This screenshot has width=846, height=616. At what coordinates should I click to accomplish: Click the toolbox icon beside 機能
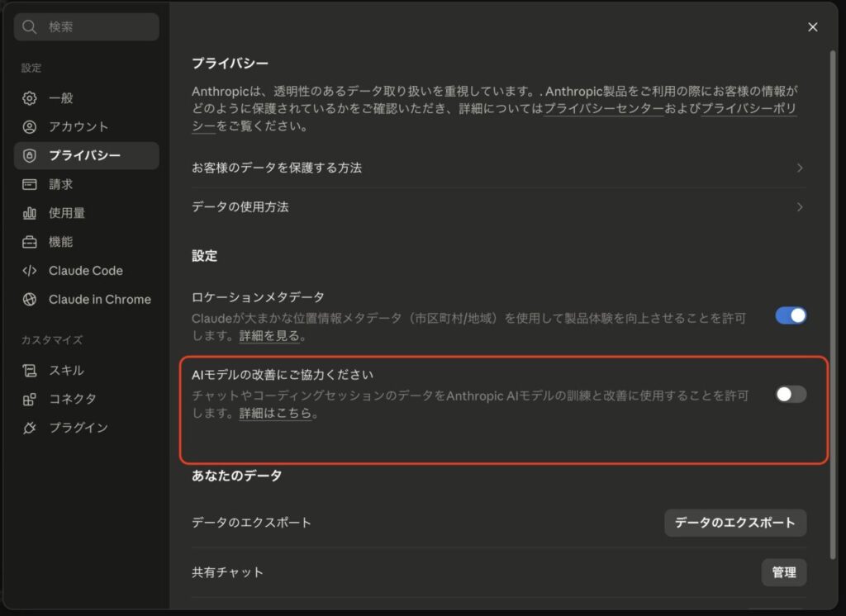tap(30, 242)
